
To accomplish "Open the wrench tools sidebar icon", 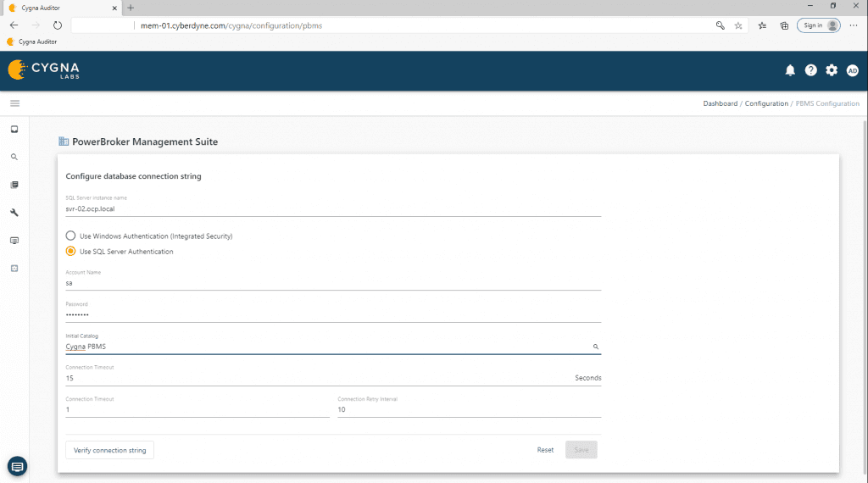I will coord(14,213).
